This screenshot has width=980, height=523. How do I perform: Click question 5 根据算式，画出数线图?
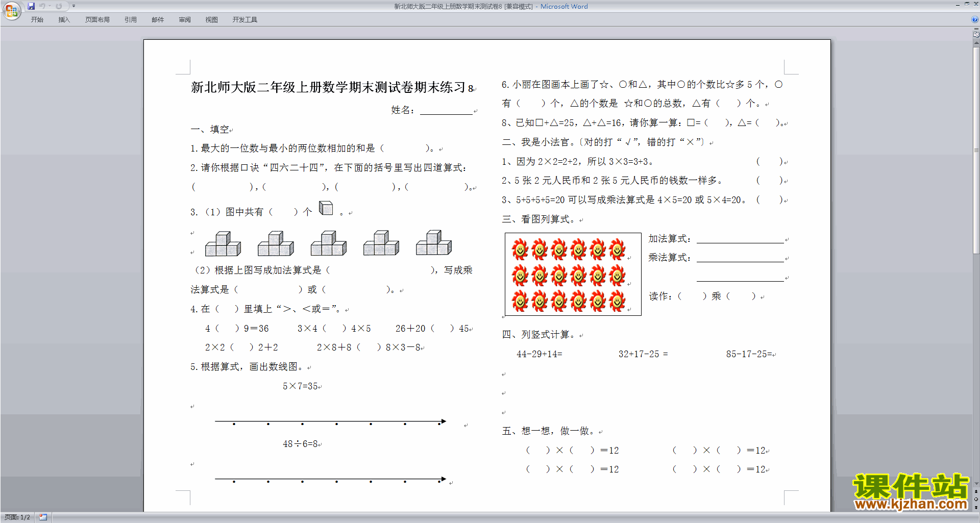(x=248, y=367)
